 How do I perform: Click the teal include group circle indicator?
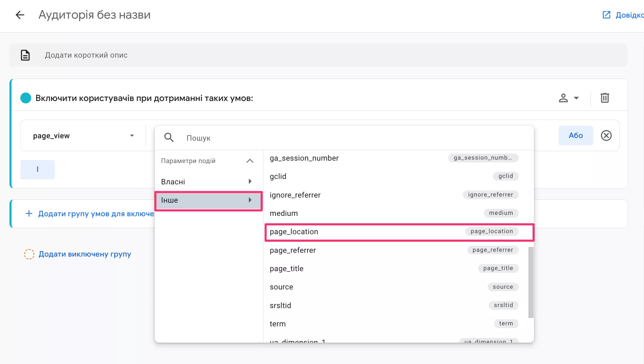(26, 98)
